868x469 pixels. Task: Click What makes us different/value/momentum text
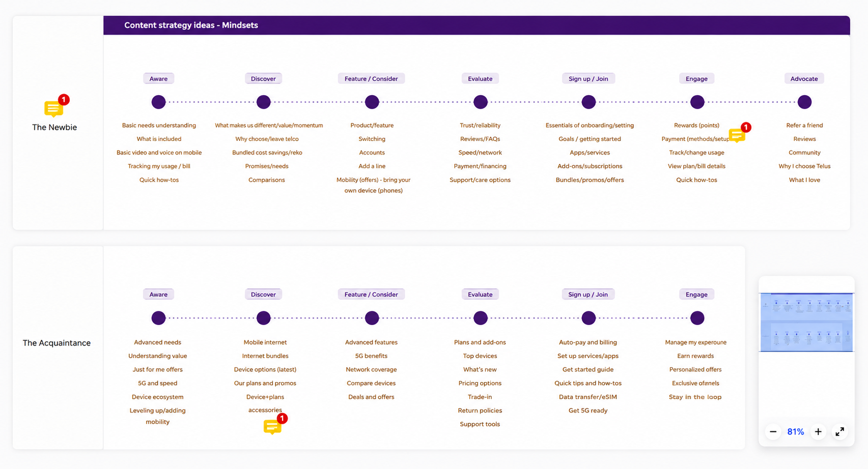[x=269, y=125]
